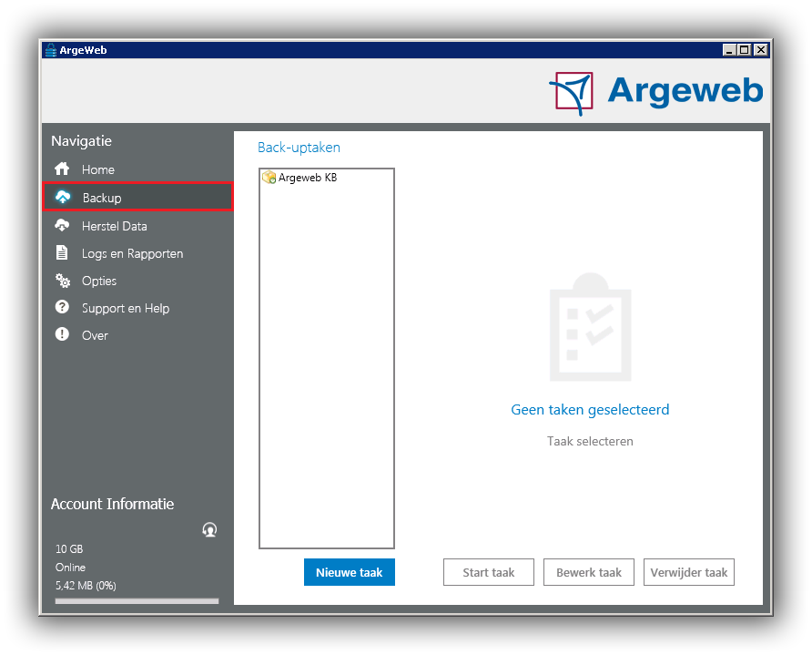Viewport: 812px width, 655px height.
Task: Open Logs en Rapporten
Action: tap(137, 253)
